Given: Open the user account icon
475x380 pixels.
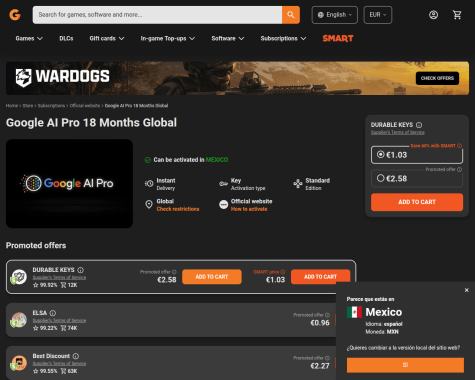Looking at the screenshot, I should [x=433, y=15].
